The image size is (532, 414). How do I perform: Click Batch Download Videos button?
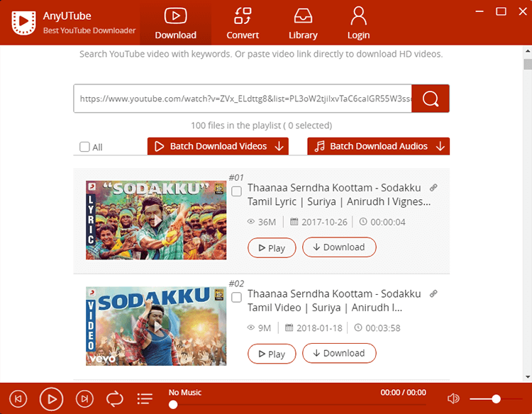coord(218,146)
